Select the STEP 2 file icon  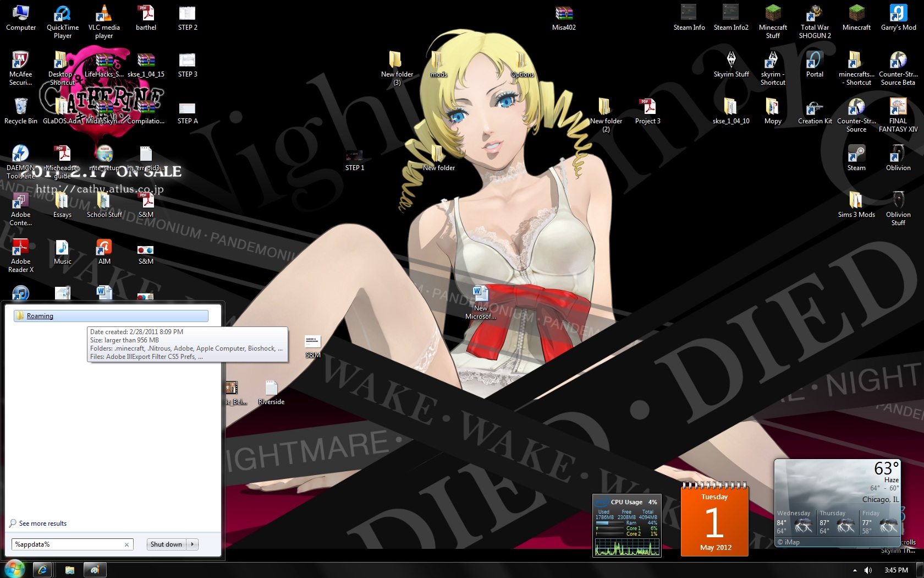point(188,18)
